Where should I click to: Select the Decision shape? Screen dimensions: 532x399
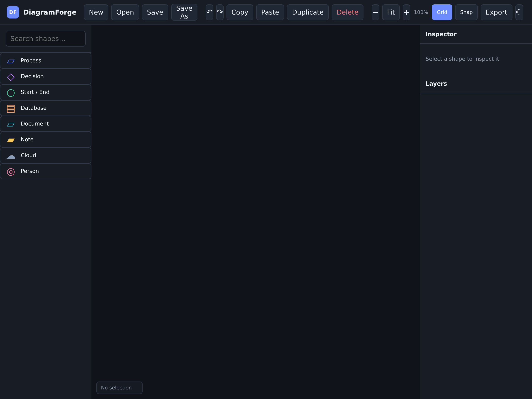46,76
